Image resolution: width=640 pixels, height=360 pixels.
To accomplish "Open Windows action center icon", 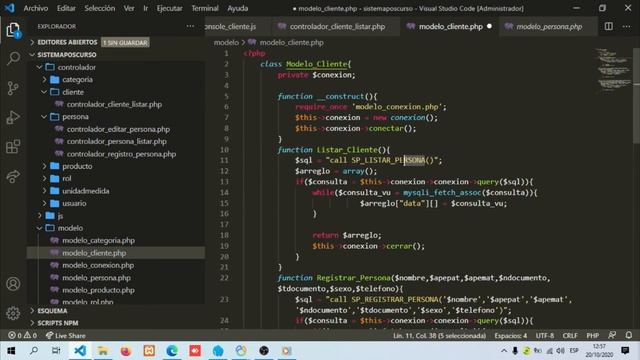I will point(625,351).
